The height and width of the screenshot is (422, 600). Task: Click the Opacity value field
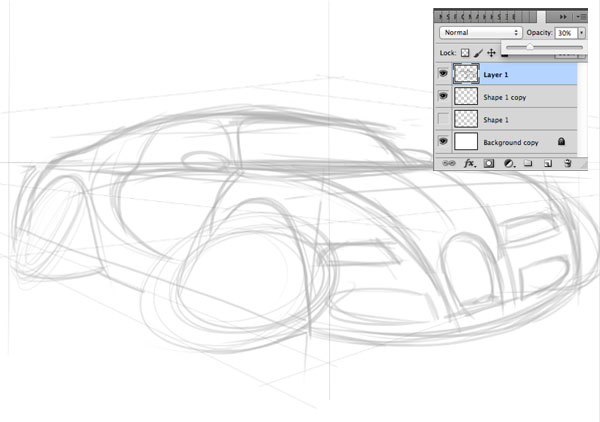[566, 33]
